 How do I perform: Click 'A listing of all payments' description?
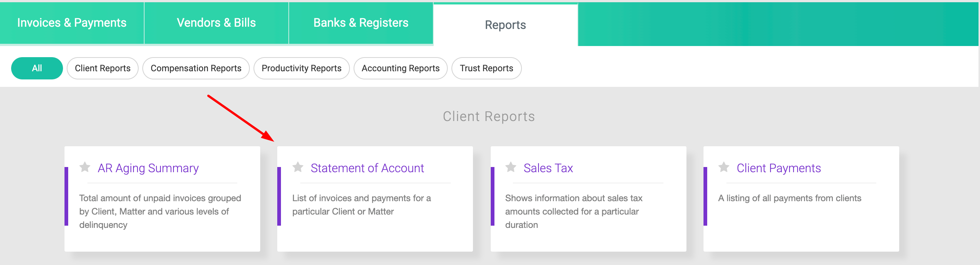point(790,198)
